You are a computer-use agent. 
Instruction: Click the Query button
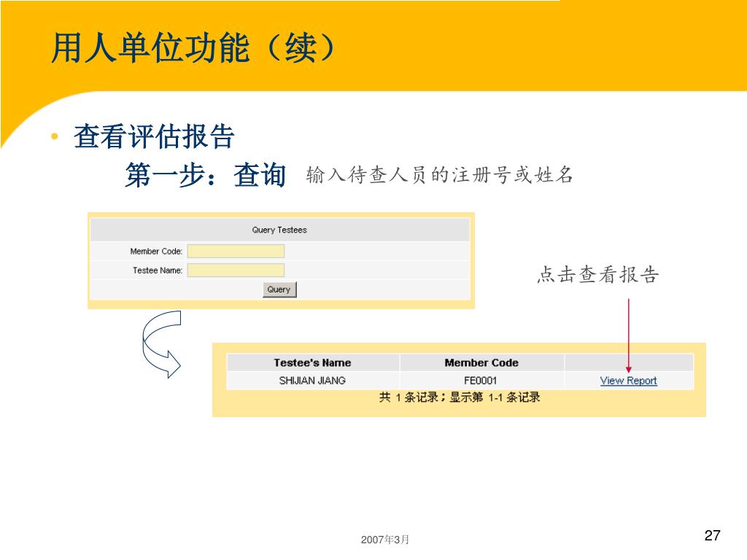point(279,289)
